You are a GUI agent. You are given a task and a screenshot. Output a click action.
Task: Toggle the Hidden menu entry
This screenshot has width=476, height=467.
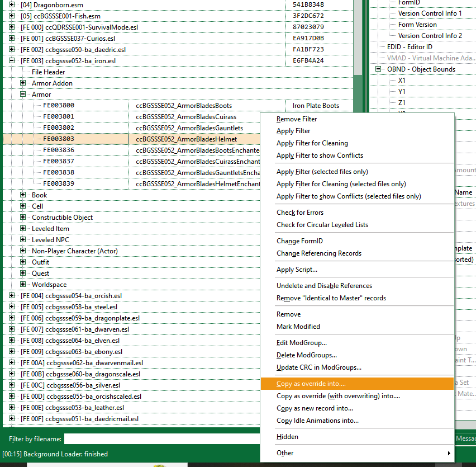click(x=357, y=437)
